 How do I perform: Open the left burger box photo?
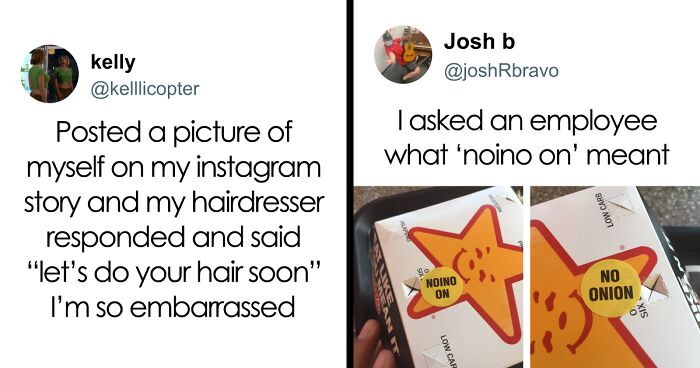point(438,277)
